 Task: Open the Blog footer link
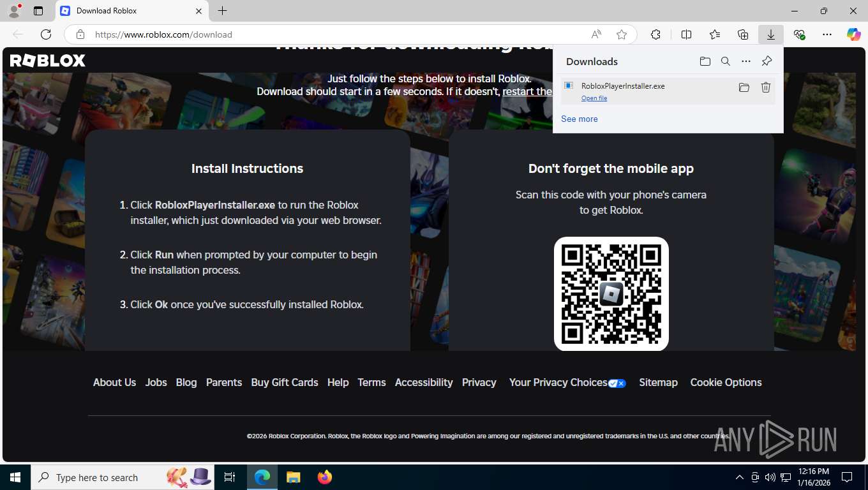[x=186, y=382]
